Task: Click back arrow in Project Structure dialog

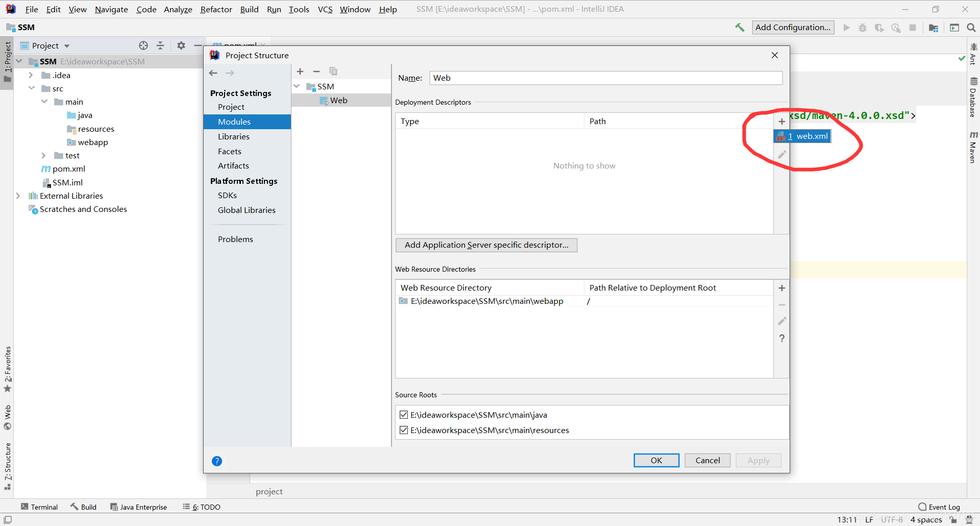Action: [x=213, y=73]
